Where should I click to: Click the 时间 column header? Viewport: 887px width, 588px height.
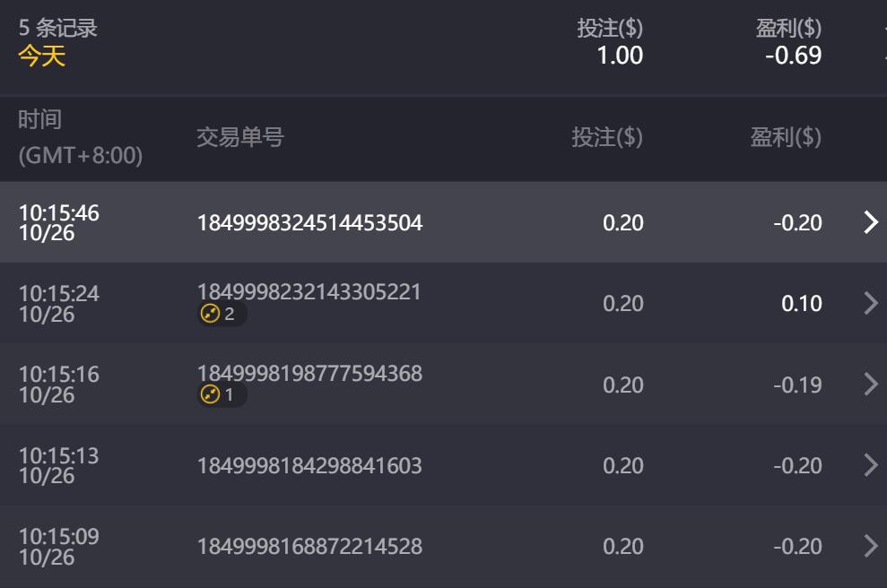click(40, 119)
